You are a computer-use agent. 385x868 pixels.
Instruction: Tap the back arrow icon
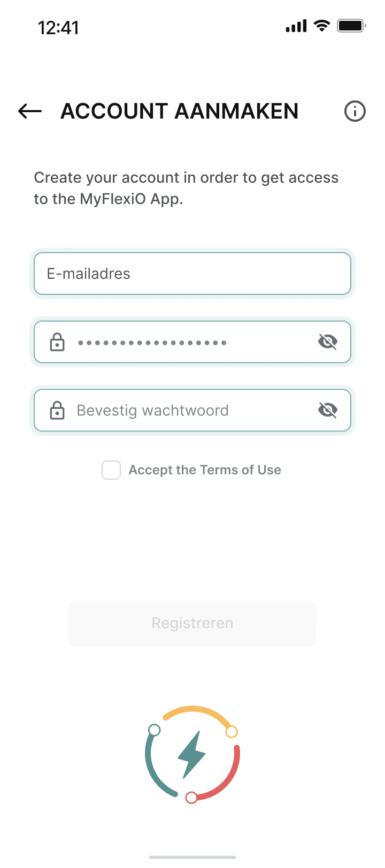coord(30,111)
